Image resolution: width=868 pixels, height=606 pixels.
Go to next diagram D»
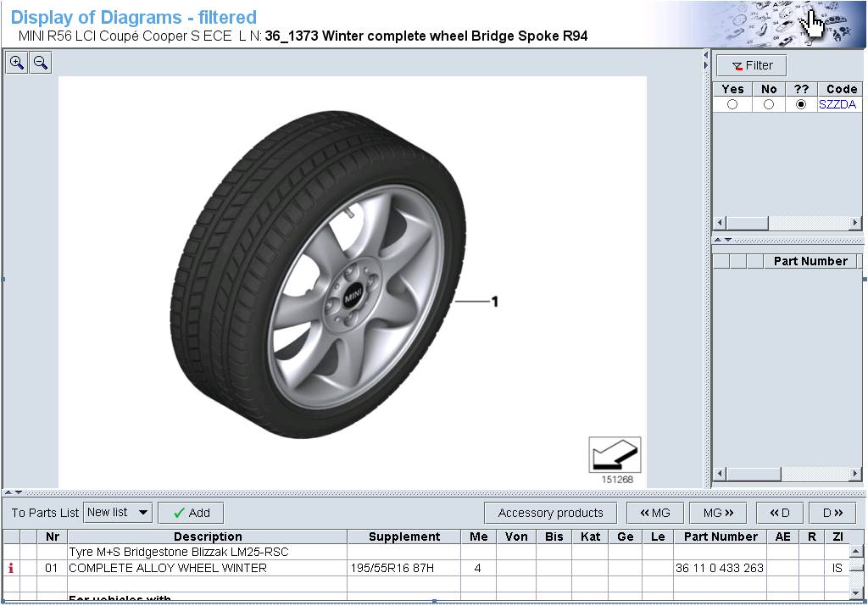pyautogui.click(x=832, y=513)
